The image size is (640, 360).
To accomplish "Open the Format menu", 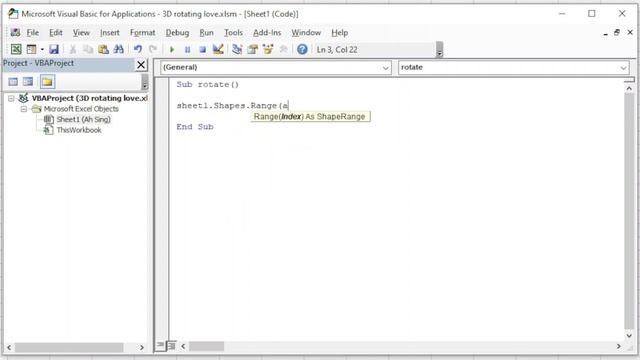I will coord(142,33).
